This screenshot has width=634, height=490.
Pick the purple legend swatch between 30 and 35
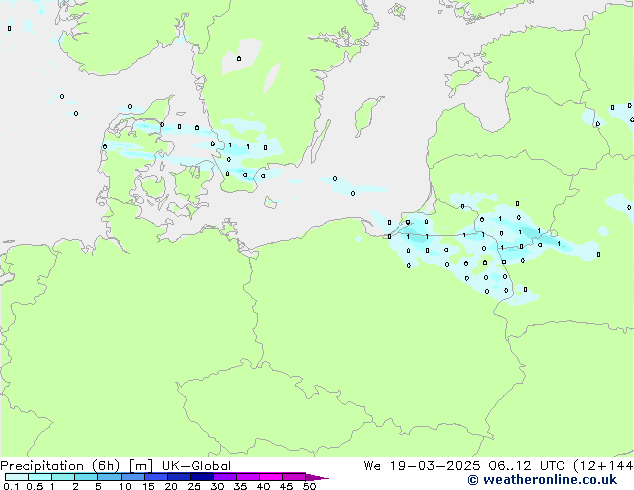pos(225,477)
